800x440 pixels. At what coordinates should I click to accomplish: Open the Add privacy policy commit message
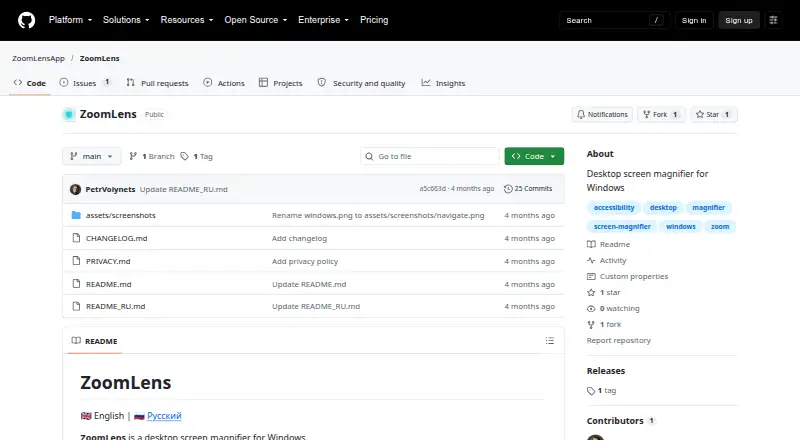305,261
